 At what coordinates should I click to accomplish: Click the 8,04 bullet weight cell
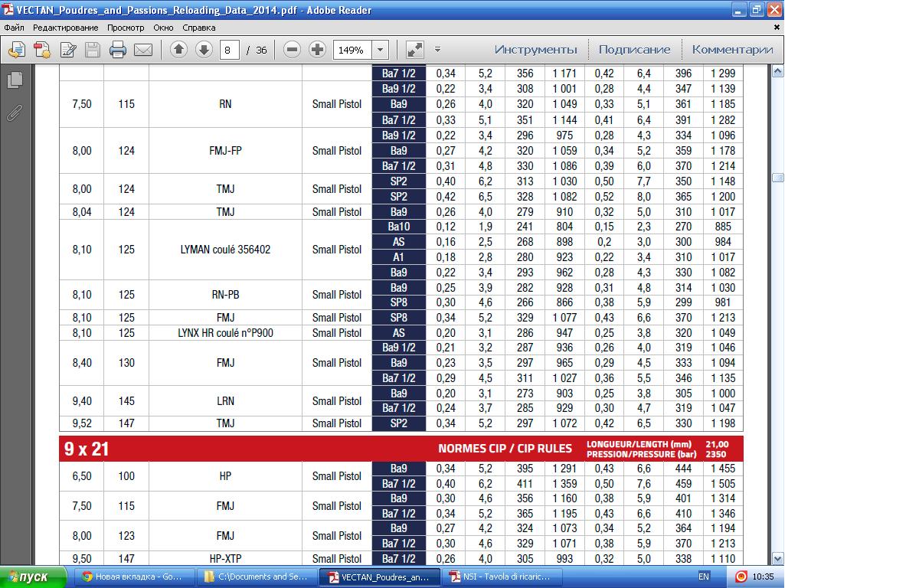[x=82, y=212]
